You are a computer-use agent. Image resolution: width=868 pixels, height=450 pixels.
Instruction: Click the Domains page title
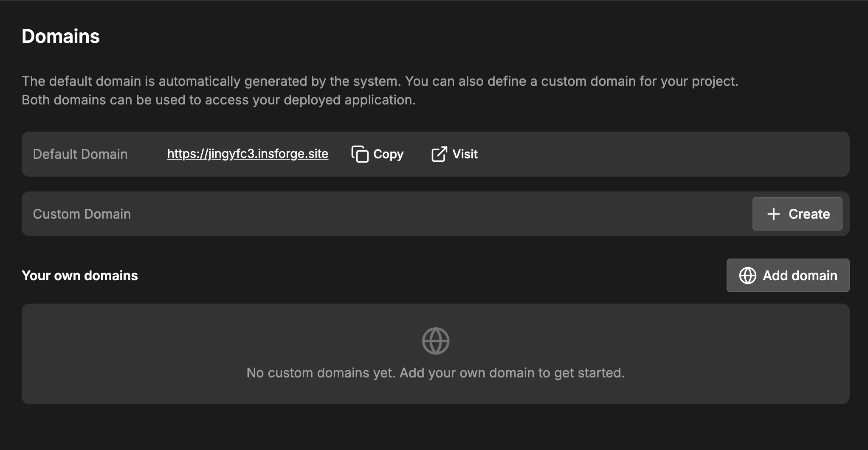[61, 36]
